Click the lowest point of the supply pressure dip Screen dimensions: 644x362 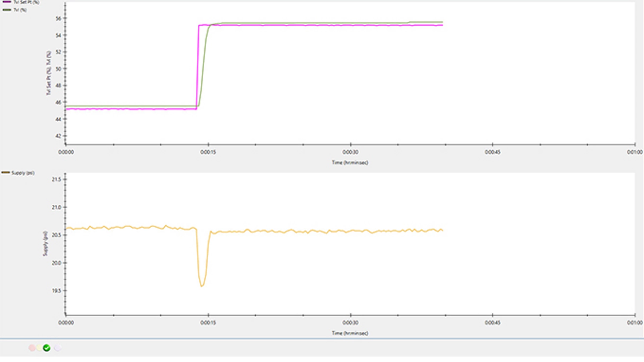point(202,286)
